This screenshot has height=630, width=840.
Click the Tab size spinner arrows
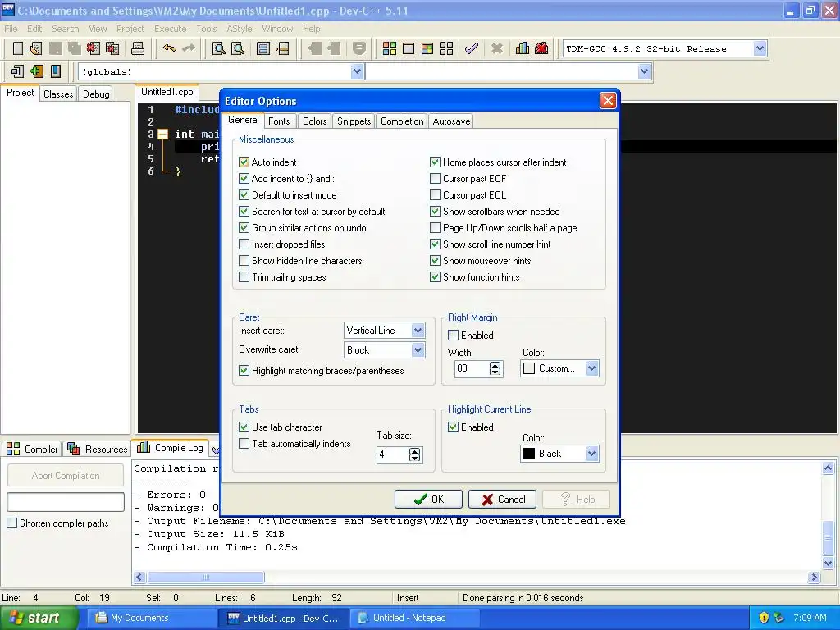[414, 454]
